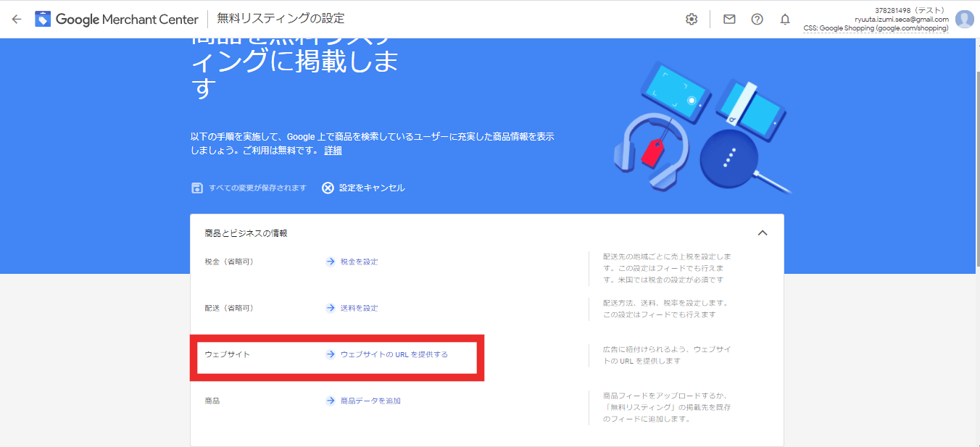Open the ウェブサイトの URL を提供する link
This screenshot has height=447, width=980.
[394, 354]
